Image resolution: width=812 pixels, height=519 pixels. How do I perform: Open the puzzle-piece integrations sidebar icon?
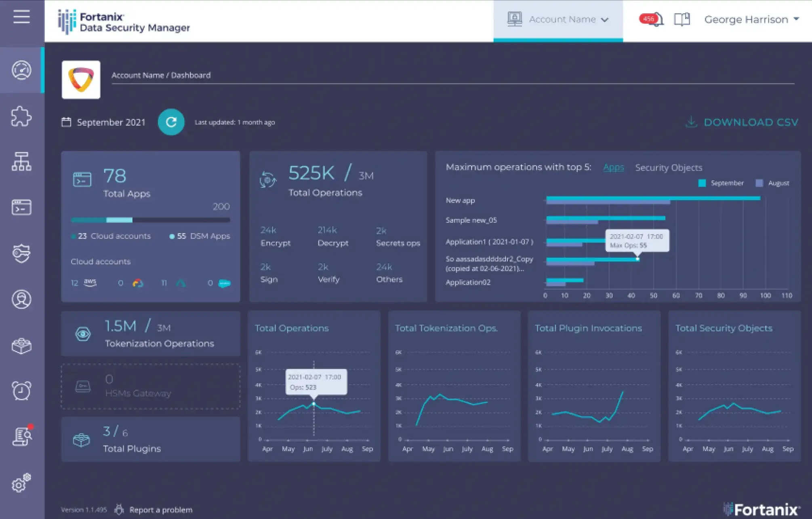21,116
